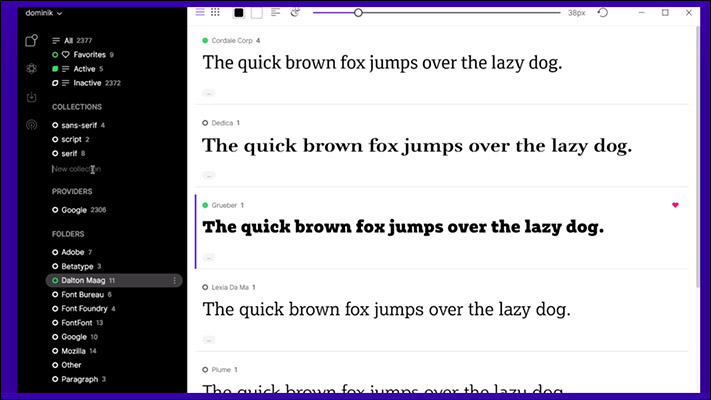The image size is (711, 400).
Task: Unfavorite Grueber using the pink heart
Action: pyautogui.click(x=675, y=205)
